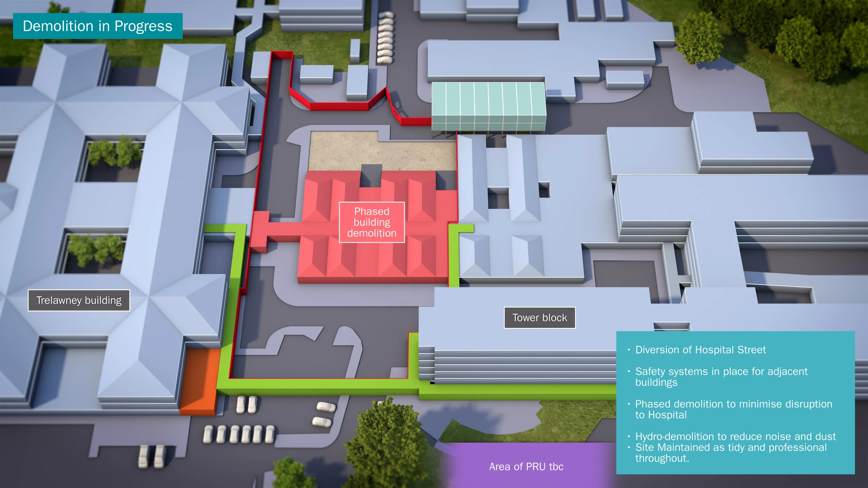Image resolution: width=868 pixels, height=488 pixels.
Task: Click trees in lower Trelawney courtyard
Action: tap(95, 249)
